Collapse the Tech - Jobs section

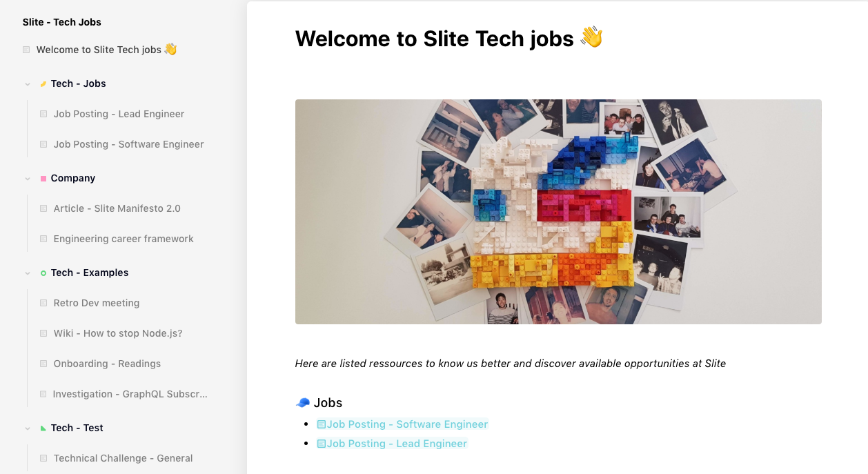[28, 84]
